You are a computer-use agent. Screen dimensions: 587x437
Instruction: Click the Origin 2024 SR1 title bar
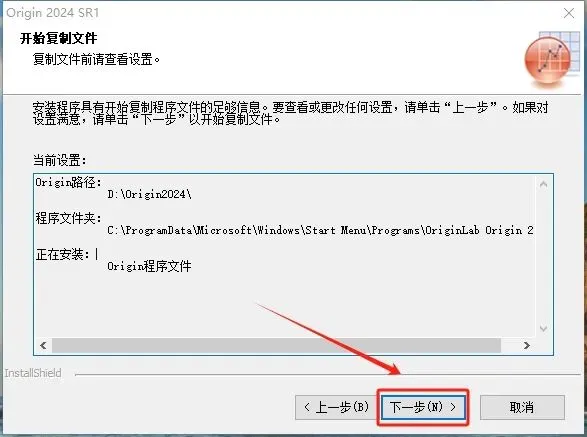(262, 13)
